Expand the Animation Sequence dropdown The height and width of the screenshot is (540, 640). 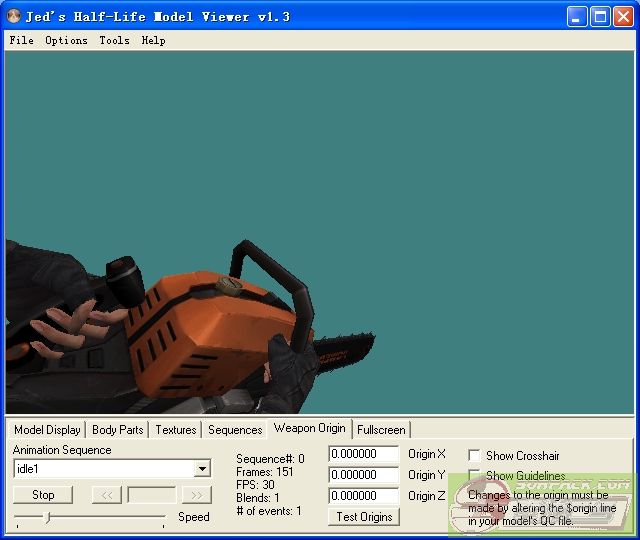coord(202,469)
